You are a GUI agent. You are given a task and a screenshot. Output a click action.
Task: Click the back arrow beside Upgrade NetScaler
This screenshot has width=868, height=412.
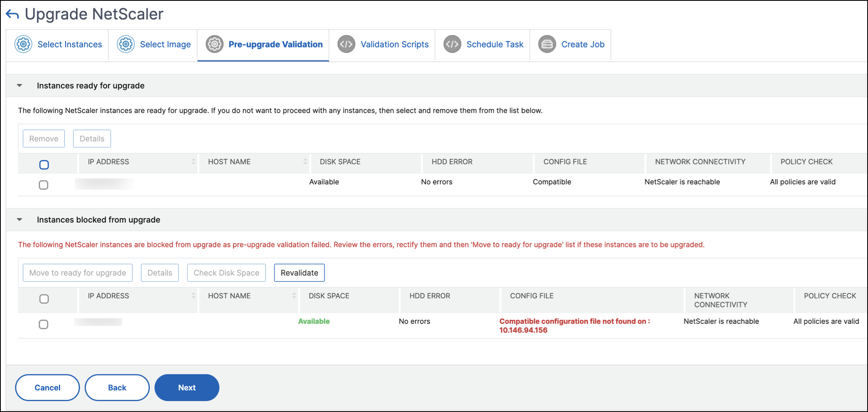pos(12,15)
